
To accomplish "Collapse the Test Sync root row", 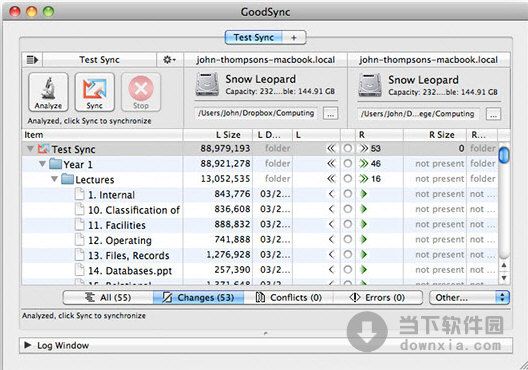I will [30, 148].
